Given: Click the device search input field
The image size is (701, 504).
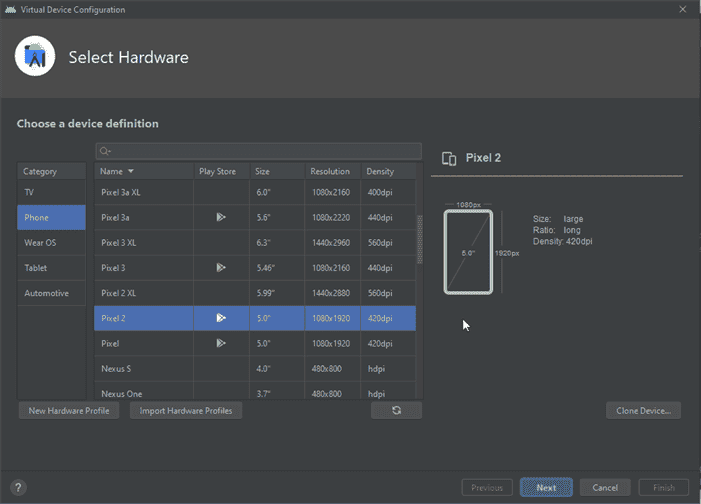Looking at the screenshot, I should pyautogui.click(x=258, y=151).
